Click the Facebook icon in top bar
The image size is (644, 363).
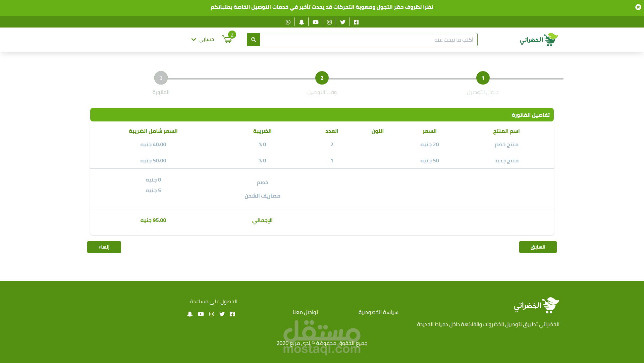[356, 22]
